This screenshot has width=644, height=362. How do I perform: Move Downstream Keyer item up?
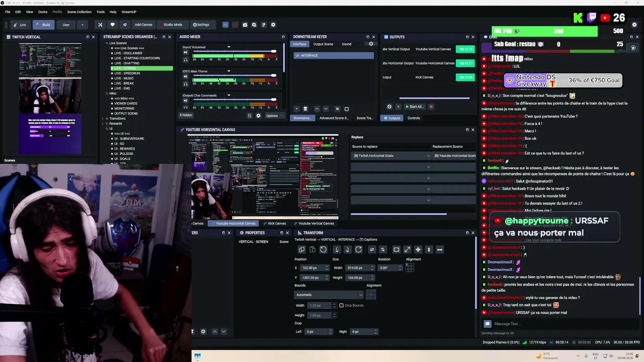316,109
